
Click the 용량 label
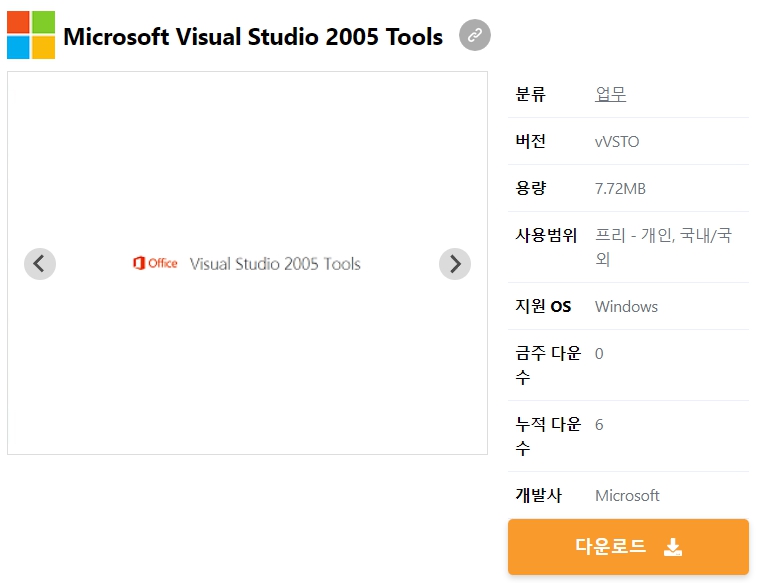click(x=531, y=188)
